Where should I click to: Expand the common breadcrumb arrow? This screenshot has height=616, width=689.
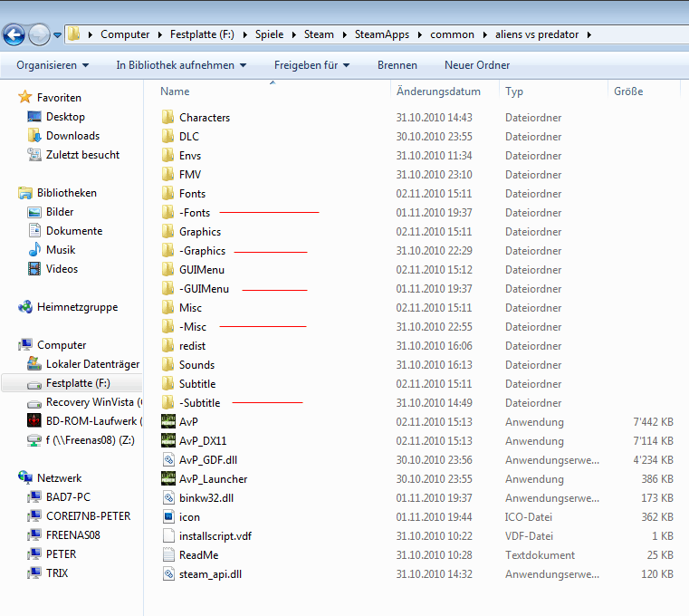tap(484, 34)
